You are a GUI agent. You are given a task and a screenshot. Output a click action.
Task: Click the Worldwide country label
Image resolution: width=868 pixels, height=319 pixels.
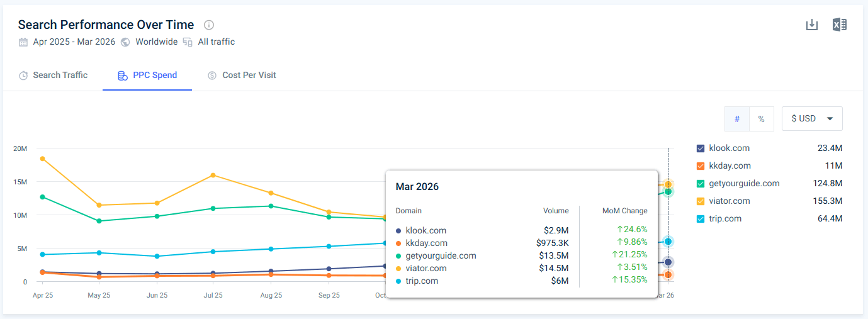pyautogui.click(x=157, y=42)
